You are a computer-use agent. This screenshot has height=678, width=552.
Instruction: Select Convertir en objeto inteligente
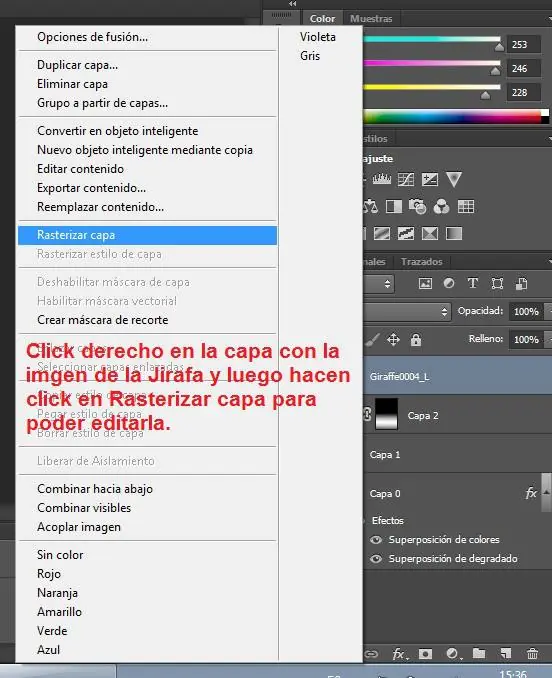118,131
